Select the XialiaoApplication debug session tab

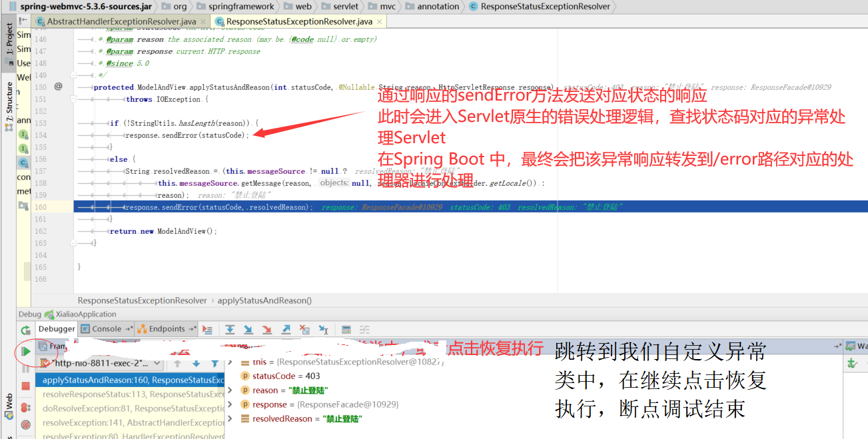[80, 314]
